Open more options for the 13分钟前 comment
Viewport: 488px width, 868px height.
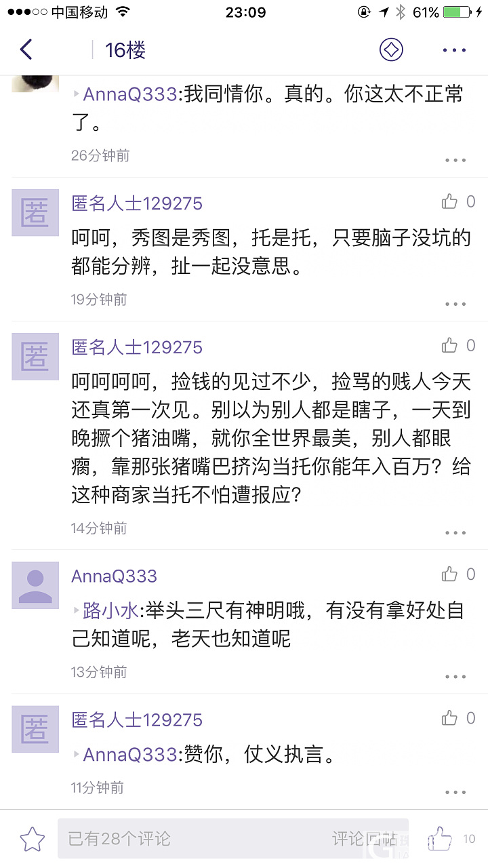455,676
